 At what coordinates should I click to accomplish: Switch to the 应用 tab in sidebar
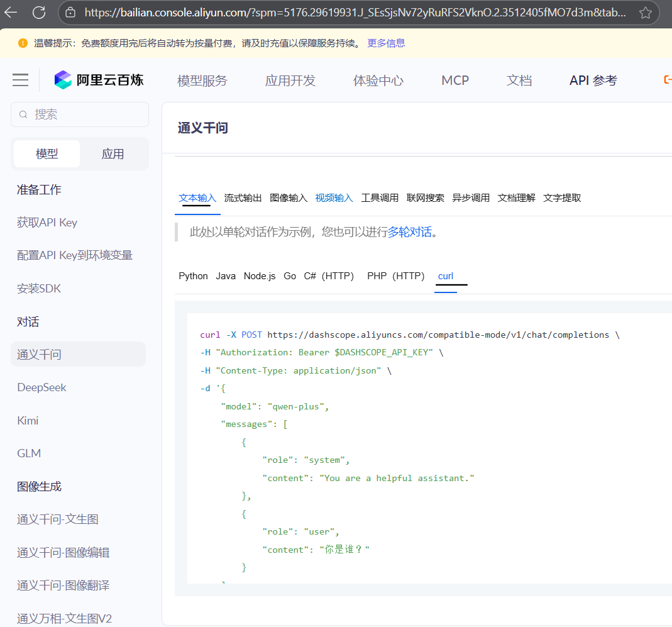[x=113, y=153]
